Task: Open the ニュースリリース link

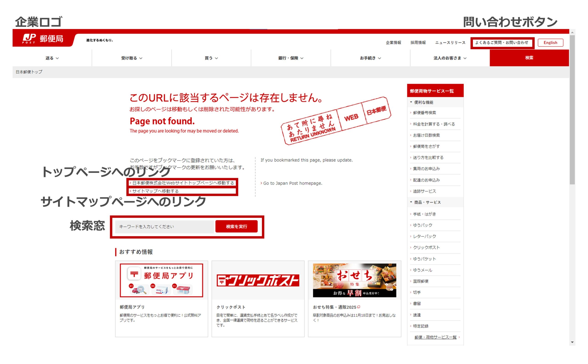Action: coord(450,43)
